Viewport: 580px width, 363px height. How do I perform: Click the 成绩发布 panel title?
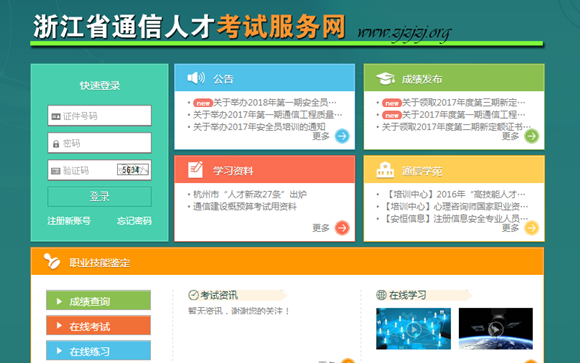422,79
